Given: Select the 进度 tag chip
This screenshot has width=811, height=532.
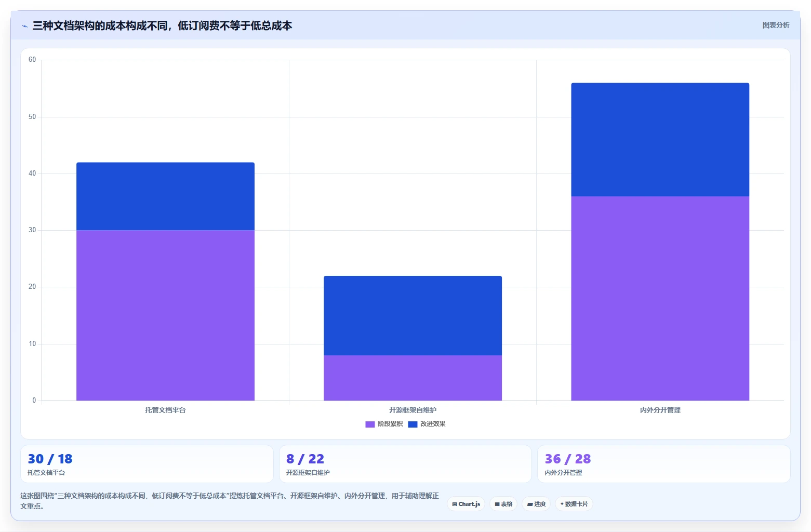Looking at the screenshot, I should coord(536,504).
